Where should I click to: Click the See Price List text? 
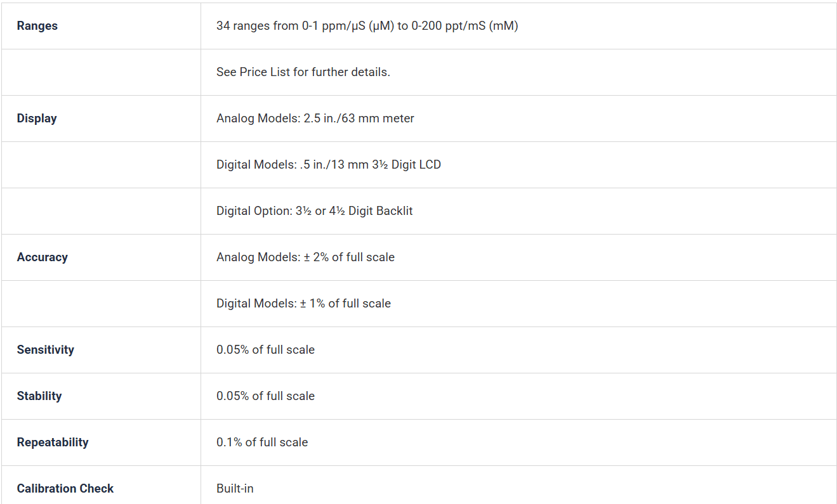point(303,72)
